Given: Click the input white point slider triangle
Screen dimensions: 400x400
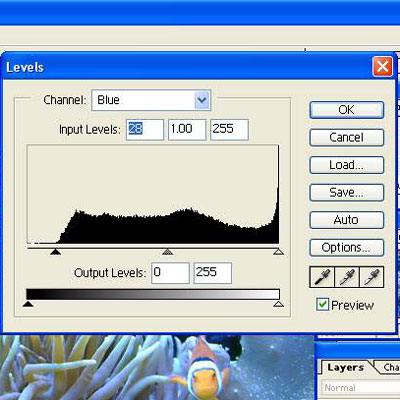Looking at the screenshot, I should (278, 251).
